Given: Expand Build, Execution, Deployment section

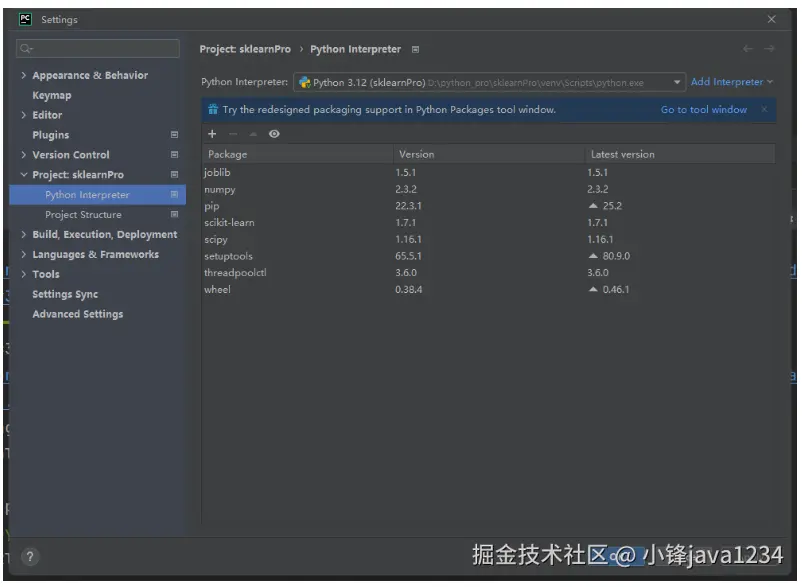Looking at the screenshot, I should 24,235.
